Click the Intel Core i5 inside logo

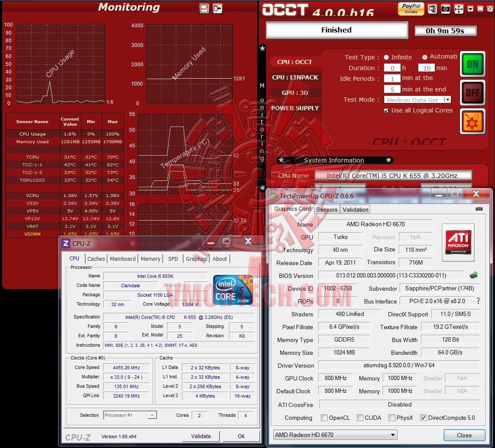(233, 290)
